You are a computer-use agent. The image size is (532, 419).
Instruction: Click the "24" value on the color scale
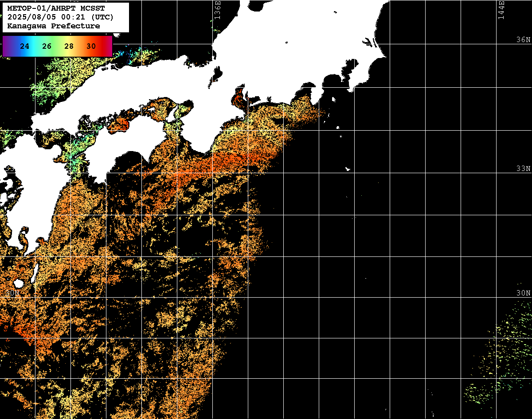[x=25, y=46]
